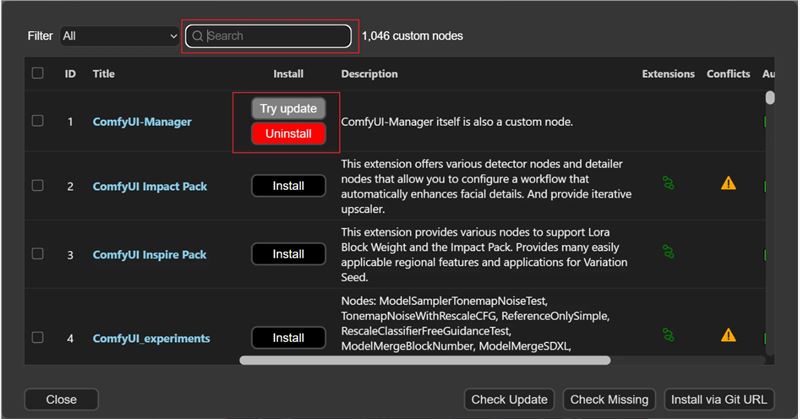Screen dimensions: 800x419
Task: Sort by the Install column header
Action: [x=288, y=74]
